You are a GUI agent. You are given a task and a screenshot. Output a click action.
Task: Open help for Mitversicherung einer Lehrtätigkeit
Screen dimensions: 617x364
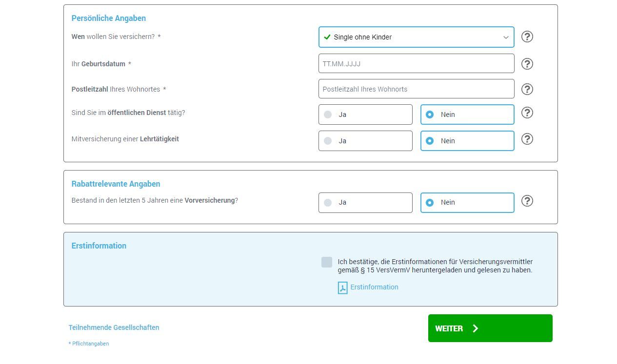[x=527, y=139]
